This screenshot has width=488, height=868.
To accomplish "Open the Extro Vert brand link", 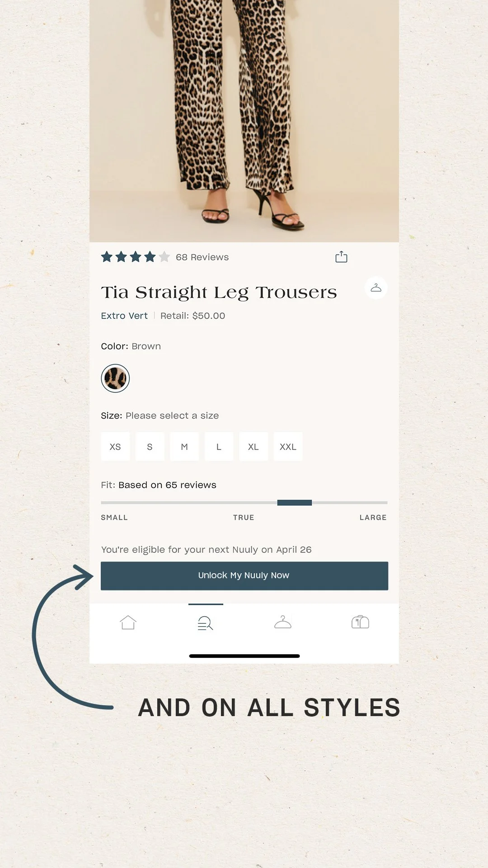I will click(x=124, y=316).
